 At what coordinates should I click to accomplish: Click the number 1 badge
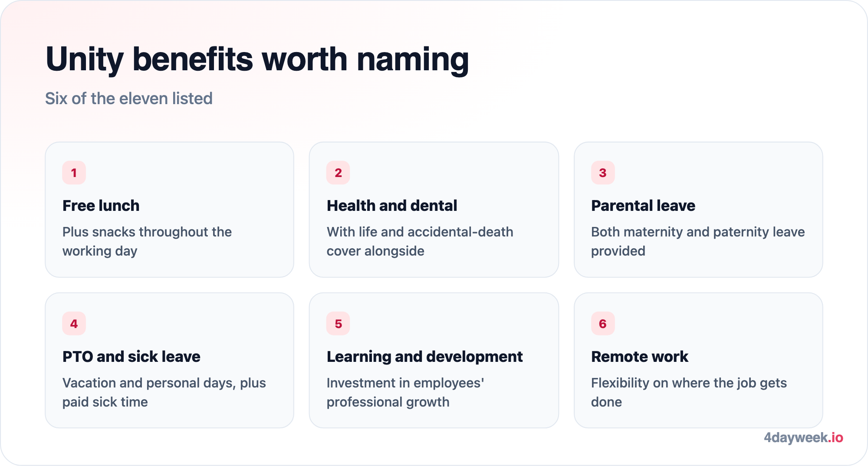point(74,173)
